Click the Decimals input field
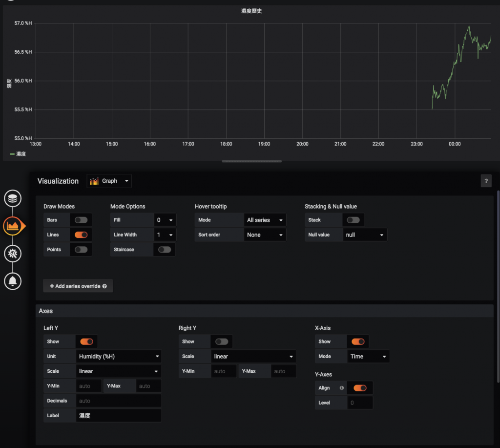500x448 pixels. click(x=119, y=401)
